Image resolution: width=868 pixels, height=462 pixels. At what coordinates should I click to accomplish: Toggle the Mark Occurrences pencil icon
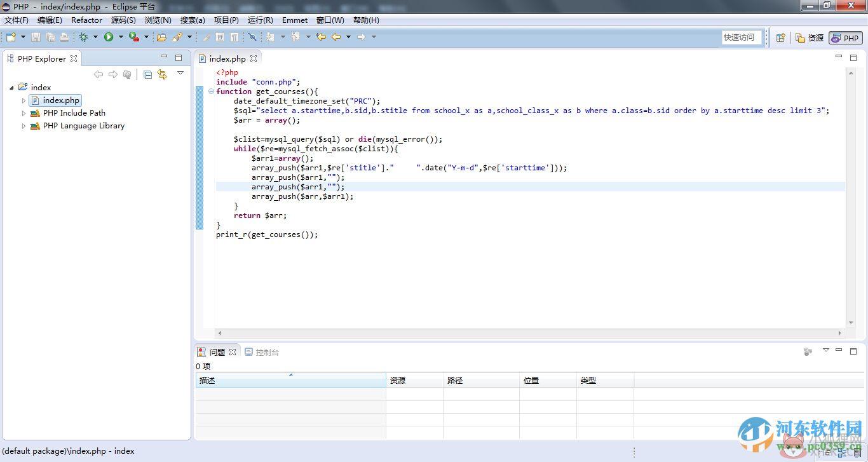pos(207,37)
